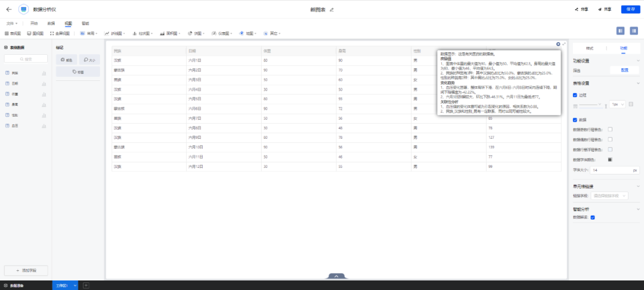Viewport: 644px width, 290px height.
Task: Open the 常用 charts dropdown
Action: pos(89,33)
